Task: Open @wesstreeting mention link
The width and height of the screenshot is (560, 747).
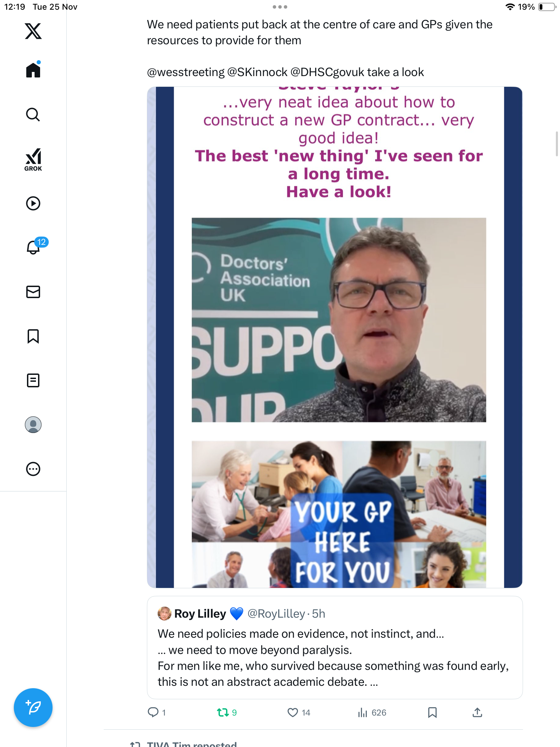Action: click(x=186, y=72)
